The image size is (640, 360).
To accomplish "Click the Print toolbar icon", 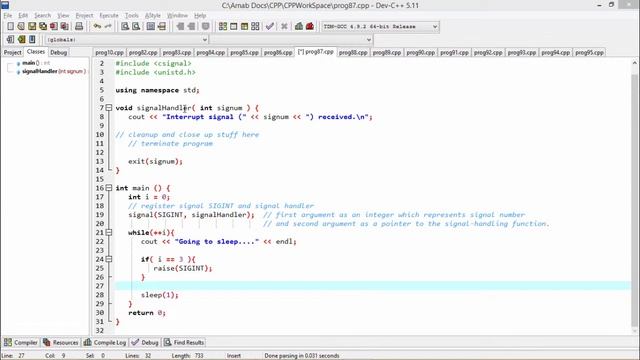I will coord(79,27).
